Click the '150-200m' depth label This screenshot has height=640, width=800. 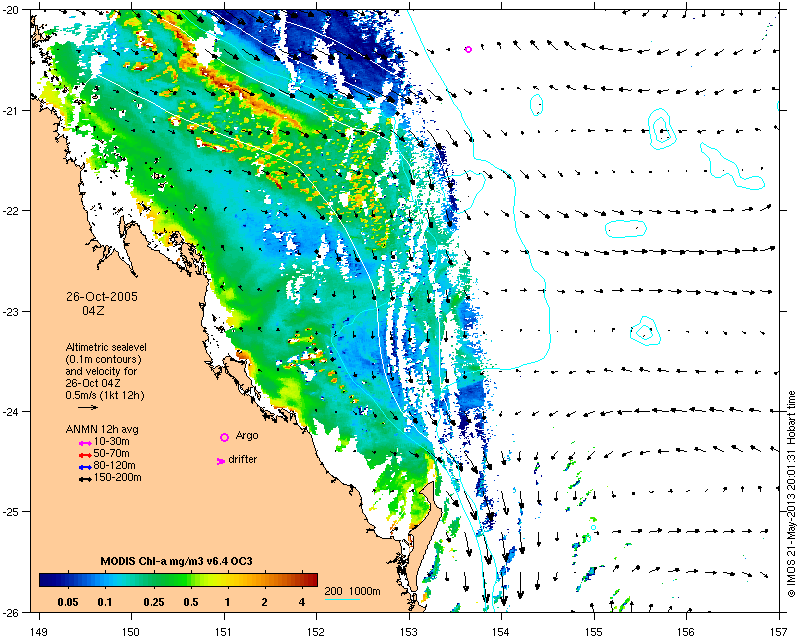[x=118, y=478]
